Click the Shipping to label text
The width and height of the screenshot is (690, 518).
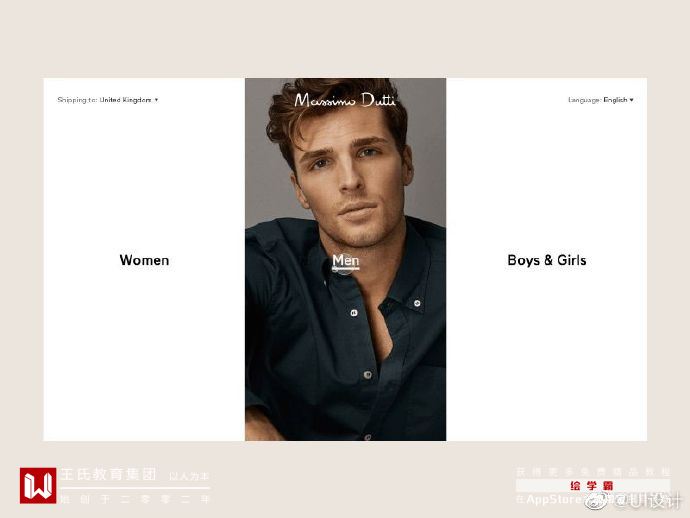77,100
